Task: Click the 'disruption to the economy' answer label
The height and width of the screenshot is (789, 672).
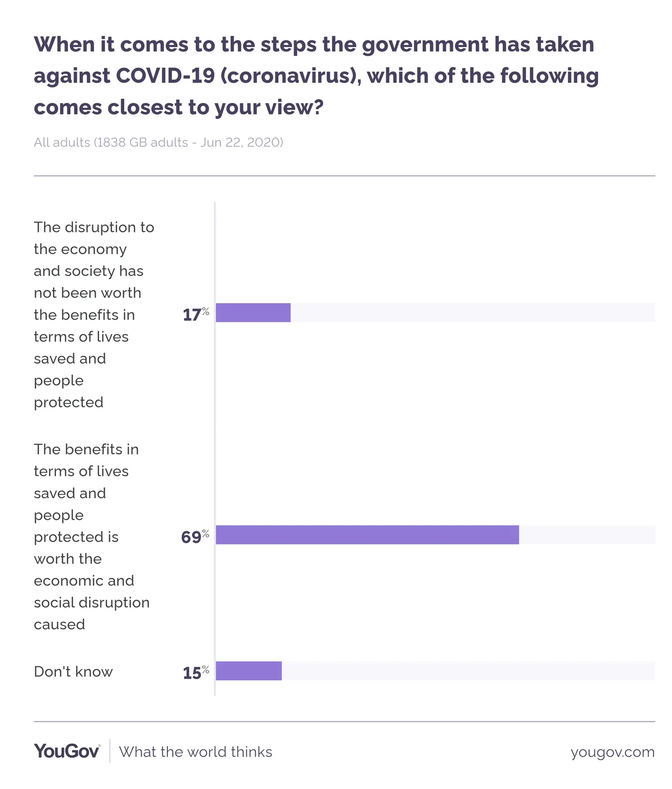Action: (94, 314)
